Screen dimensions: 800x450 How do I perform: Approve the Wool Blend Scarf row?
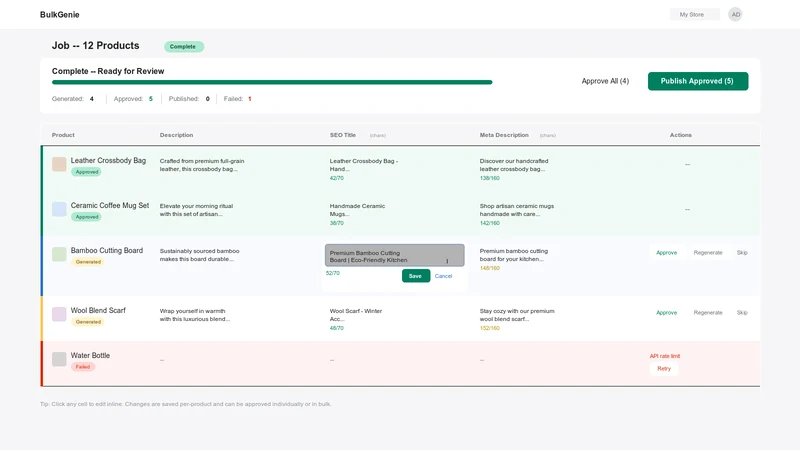(x=666, y=313)
